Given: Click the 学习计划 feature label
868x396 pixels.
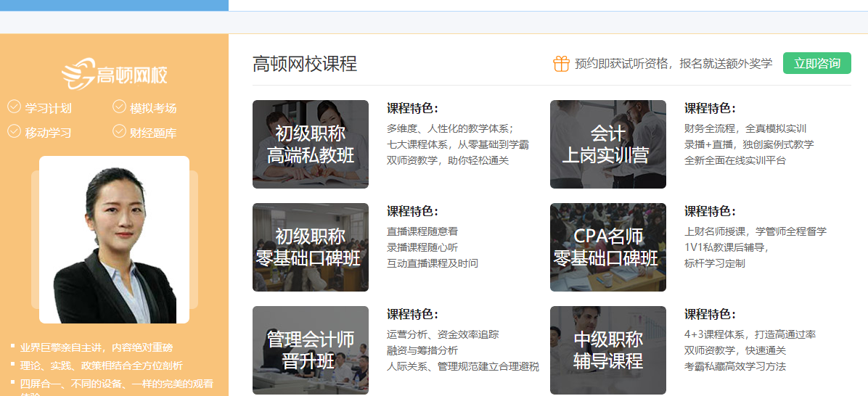Looking at the screenshot, I should coord(49,109).
